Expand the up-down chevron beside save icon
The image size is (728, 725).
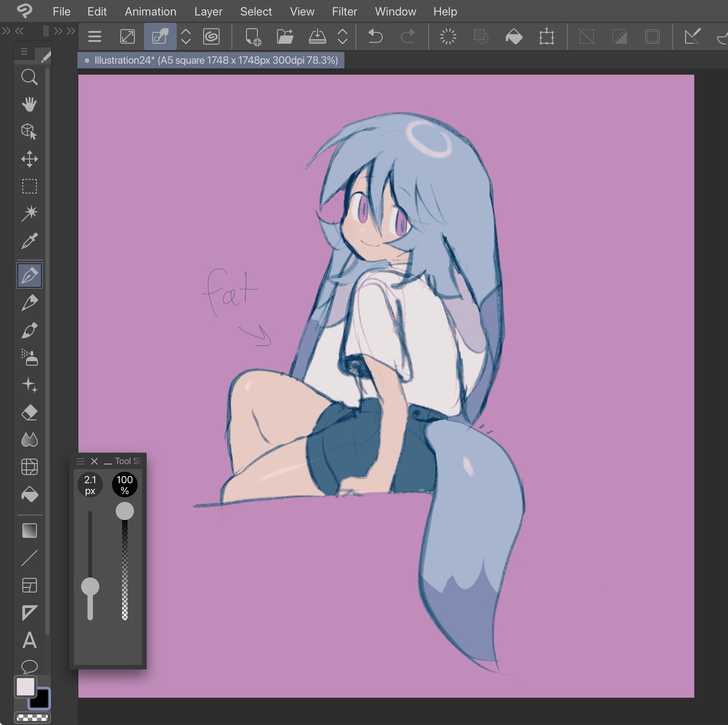tap(343, 36)
